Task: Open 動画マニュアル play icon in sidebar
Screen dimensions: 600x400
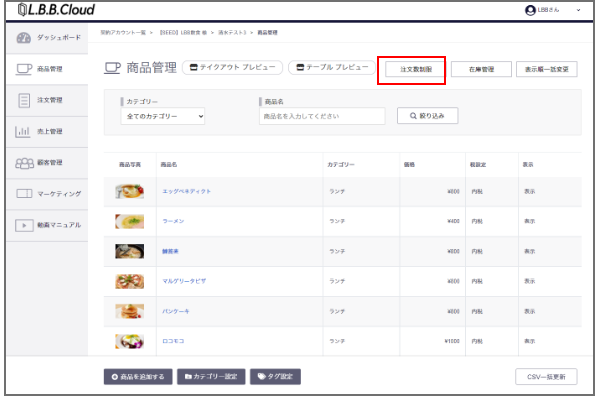Action: point(23,224)
